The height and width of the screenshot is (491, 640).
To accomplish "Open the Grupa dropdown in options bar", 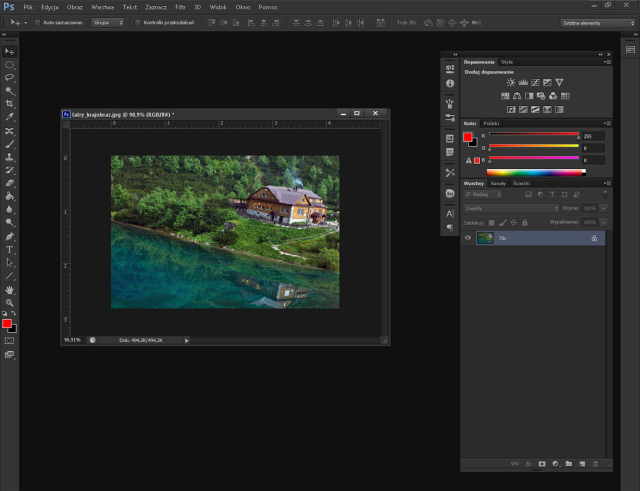I will pyautogui.click(x=108, y=22).
